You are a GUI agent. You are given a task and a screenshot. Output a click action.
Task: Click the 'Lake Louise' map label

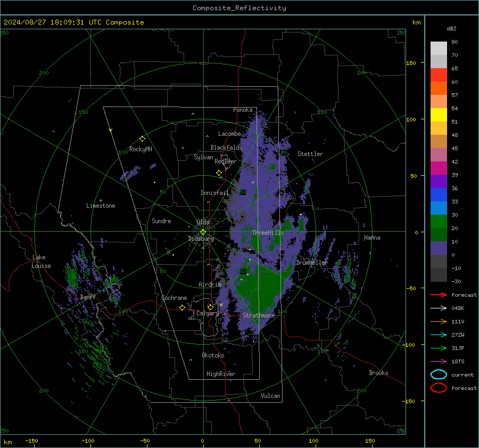pyautogui.click(x=41, y=262)
